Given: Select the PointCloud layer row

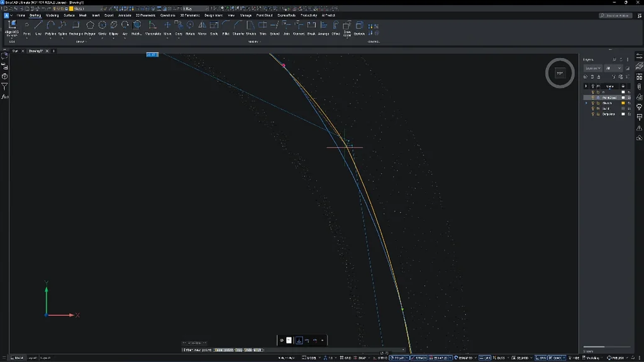Looking at the screenshot, I should click(607, 98).
